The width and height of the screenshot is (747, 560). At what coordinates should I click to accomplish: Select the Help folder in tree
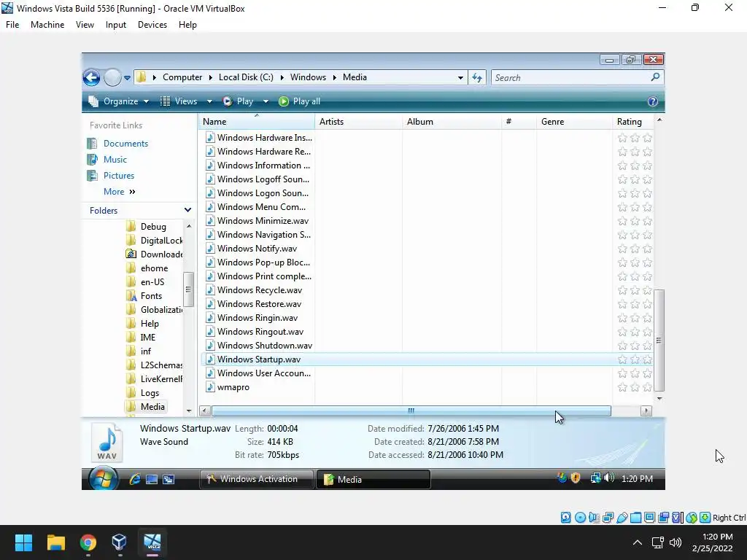tap(149, 323)
